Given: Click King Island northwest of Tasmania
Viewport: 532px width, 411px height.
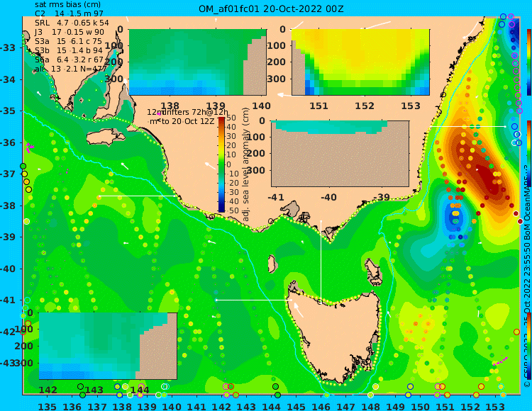Looking at the screenshot, I should [272, 264].
